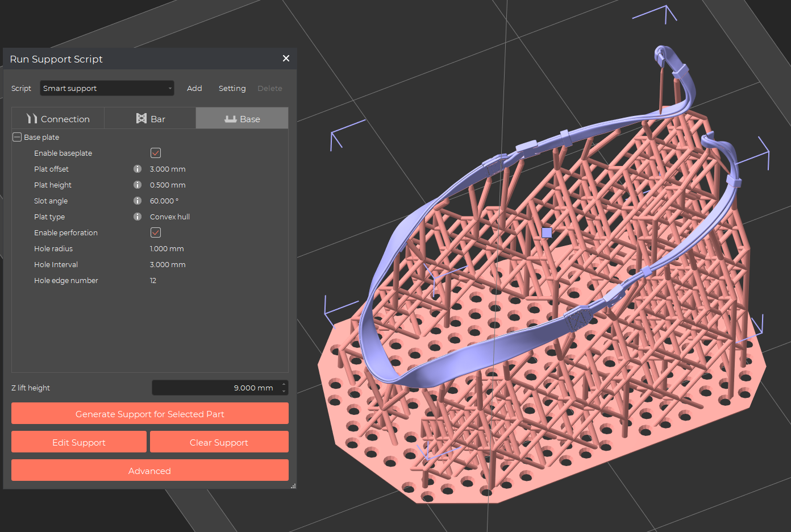Image resolution: width=791 pixels, height=532 pixels.
Task: View the Plat height info tooltip icon
Action: pos(137,185)
